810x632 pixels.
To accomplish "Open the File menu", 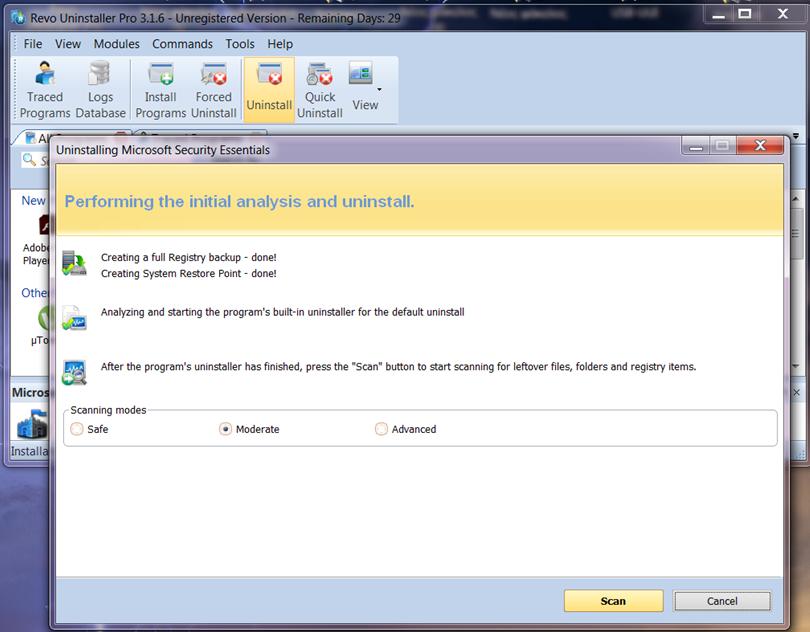I will point(33,44).
